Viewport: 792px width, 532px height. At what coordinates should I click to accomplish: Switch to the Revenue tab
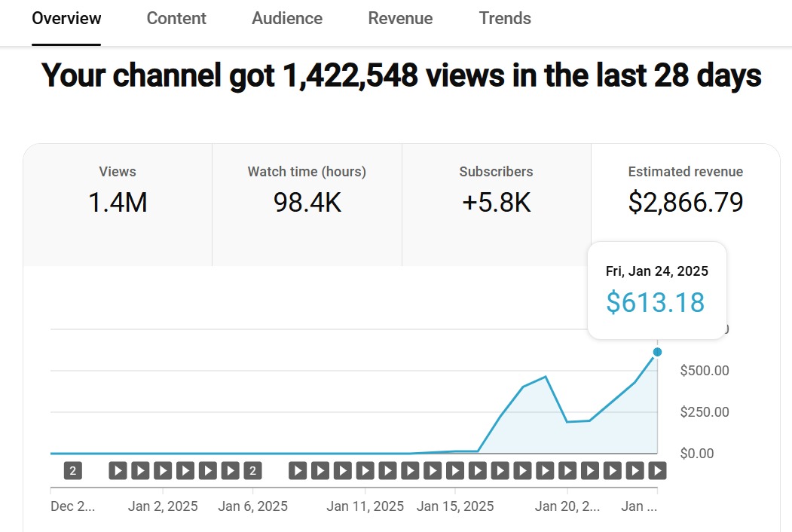click(400, 18)
